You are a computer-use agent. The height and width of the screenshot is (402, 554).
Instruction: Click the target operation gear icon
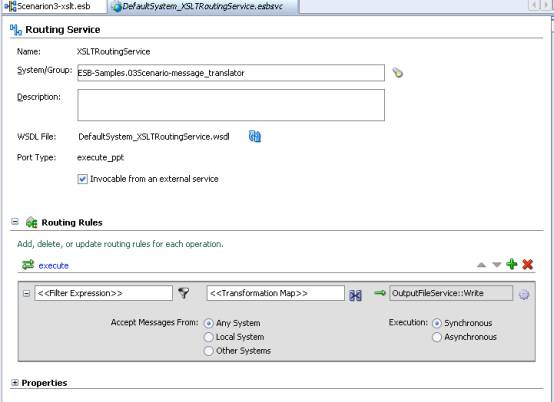coord(524,294)
